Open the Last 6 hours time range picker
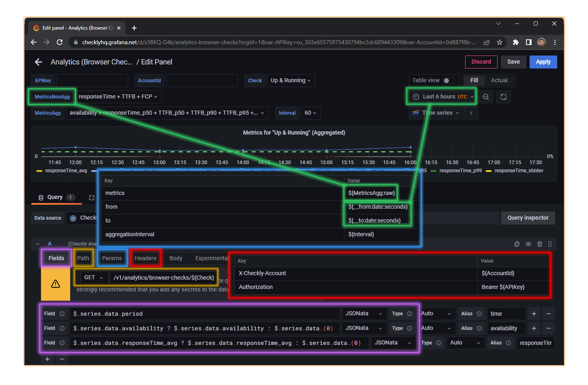The image size is (588, 385). tap(441, 97)
